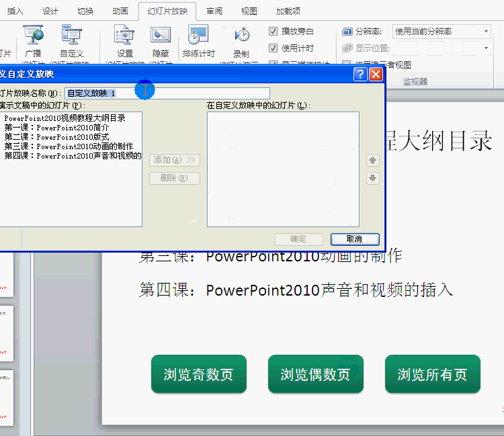Open Set Up Slide Show (设置) icon
This screenshot has height=436, width=504.
click(124, 34)
